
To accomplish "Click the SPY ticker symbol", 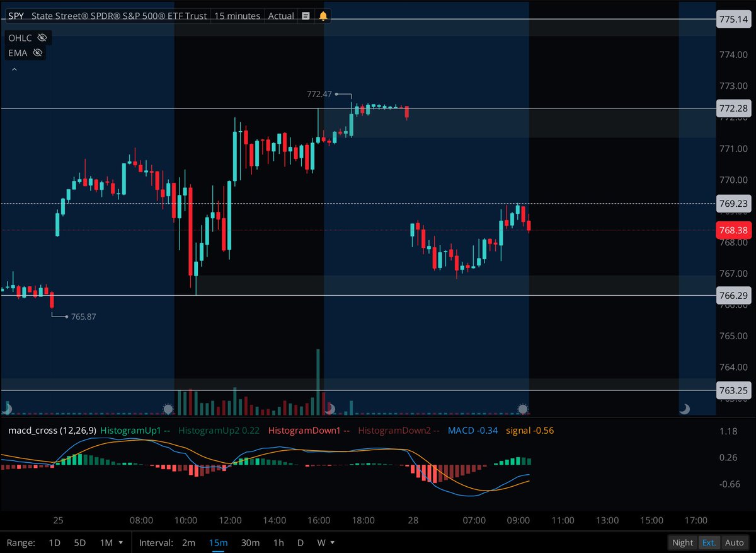I will tap(16, 16).
